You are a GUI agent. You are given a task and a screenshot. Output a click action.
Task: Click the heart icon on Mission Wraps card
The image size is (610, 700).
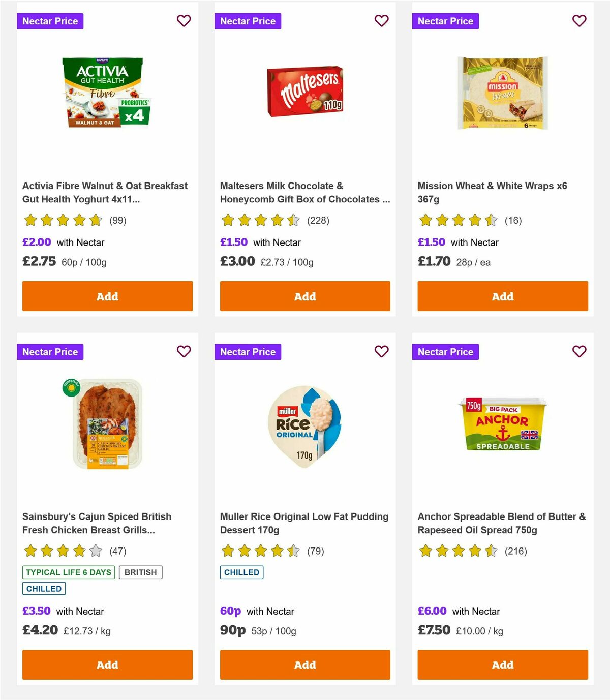tap(579, 21)
